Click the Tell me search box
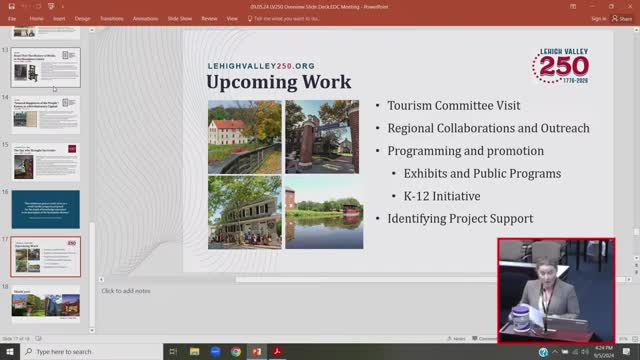640x360 pixels. tap(283, 19)
